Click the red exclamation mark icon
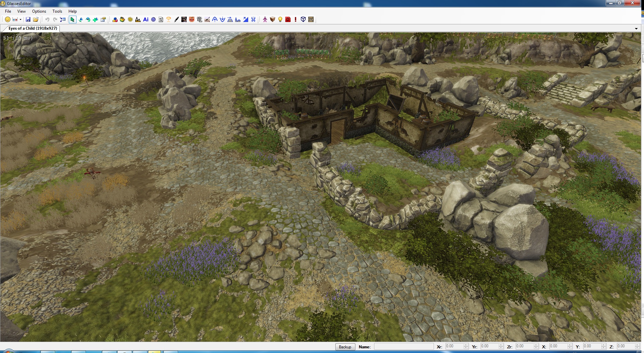 click(x=296, y=20)
